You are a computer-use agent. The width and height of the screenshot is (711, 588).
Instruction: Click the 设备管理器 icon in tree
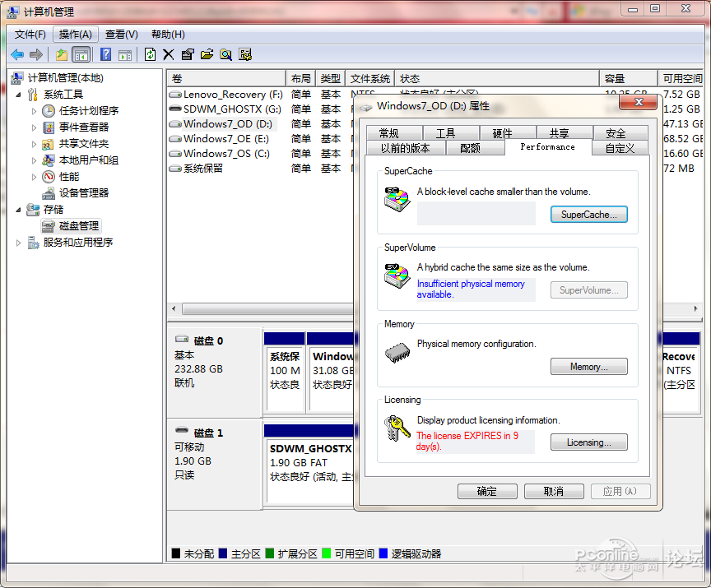point(49,193)
